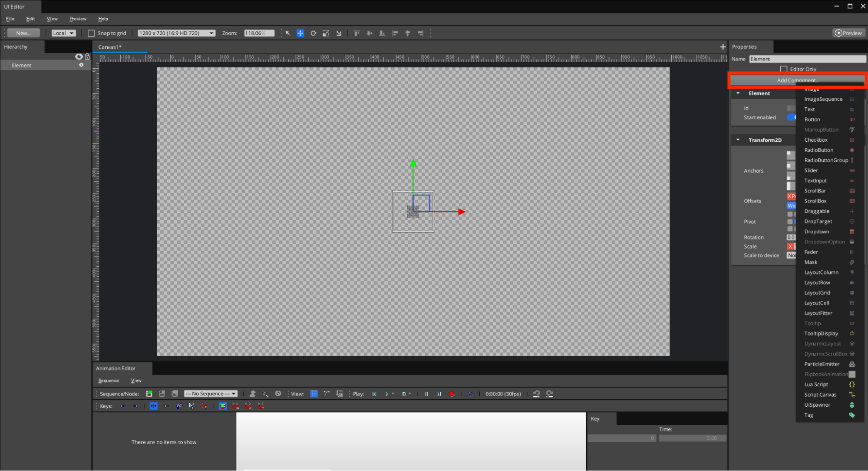The image size is (868, 471).
Task: Open the Sequence menu in Animation Editor
Action: click(109, 381)
